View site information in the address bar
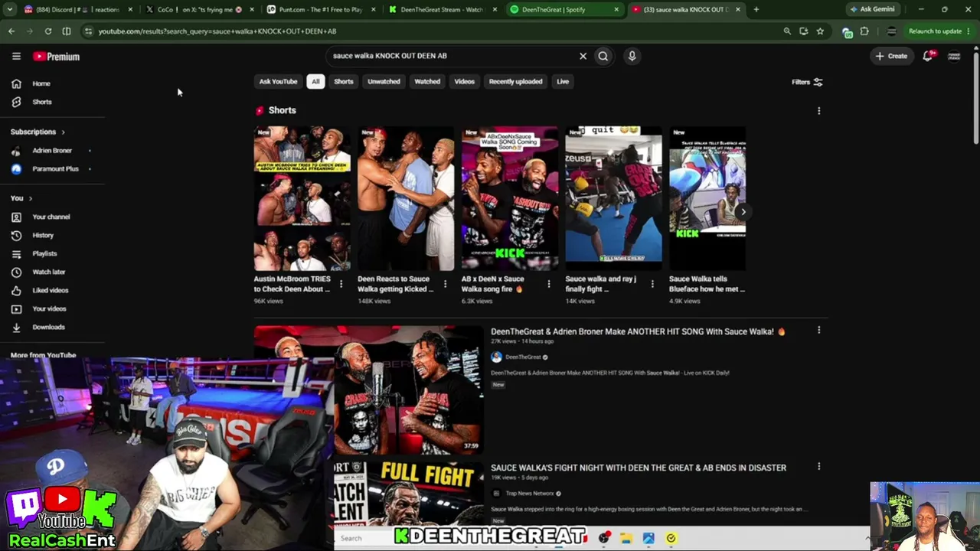 tap(88, 31)
